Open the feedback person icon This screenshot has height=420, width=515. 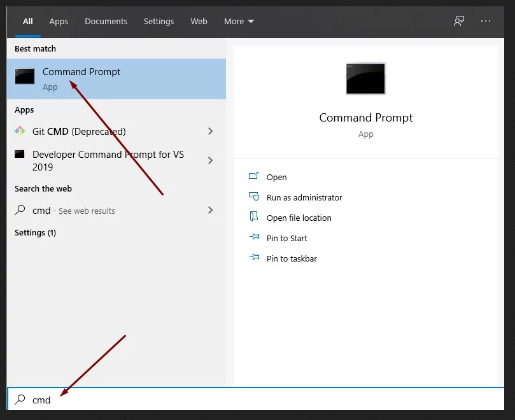coord(458,22)
